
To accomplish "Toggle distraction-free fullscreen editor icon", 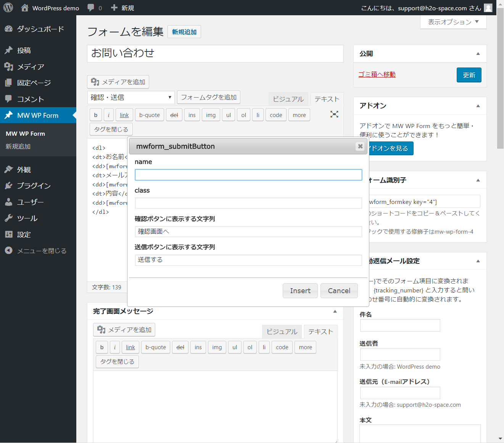I will [334, 114].
